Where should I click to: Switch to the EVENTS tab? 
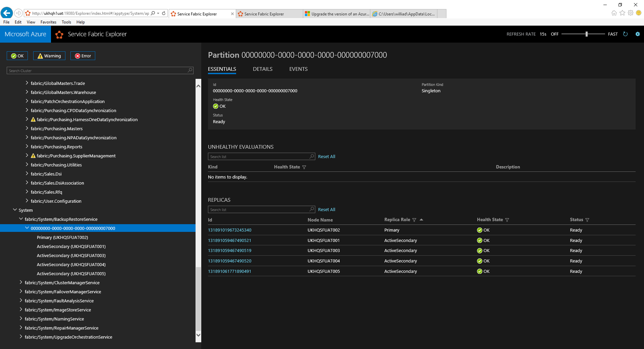tap(299, 69)
